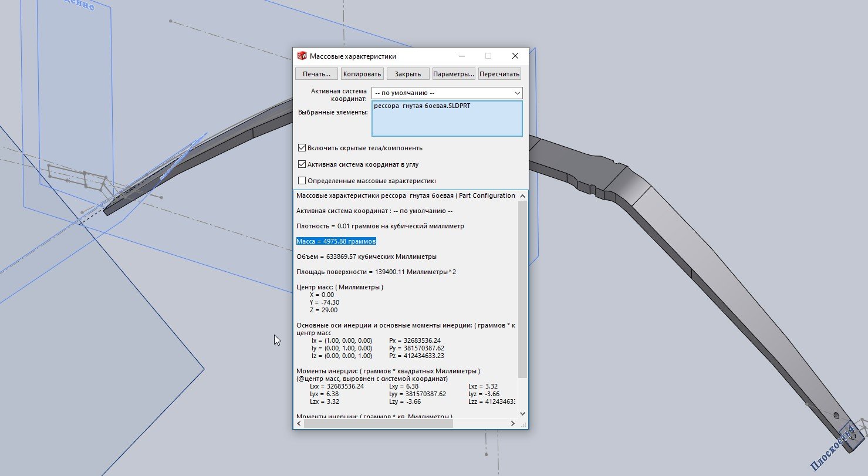Click the results scroll-down arrow
Viewport: 868px width, 476px height.
tap(522, 413)
